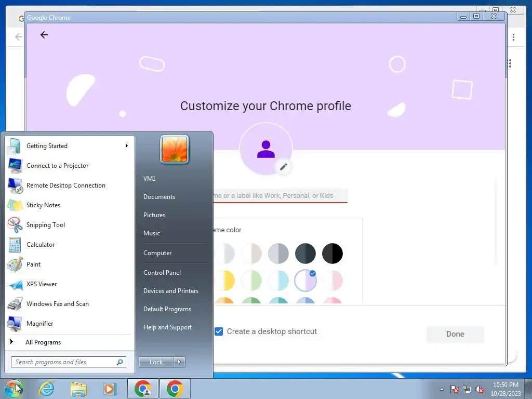The width and height of the screenshot is (532, 399).
Task: Select the light grey theme color swatch
Action: point(224,254)
